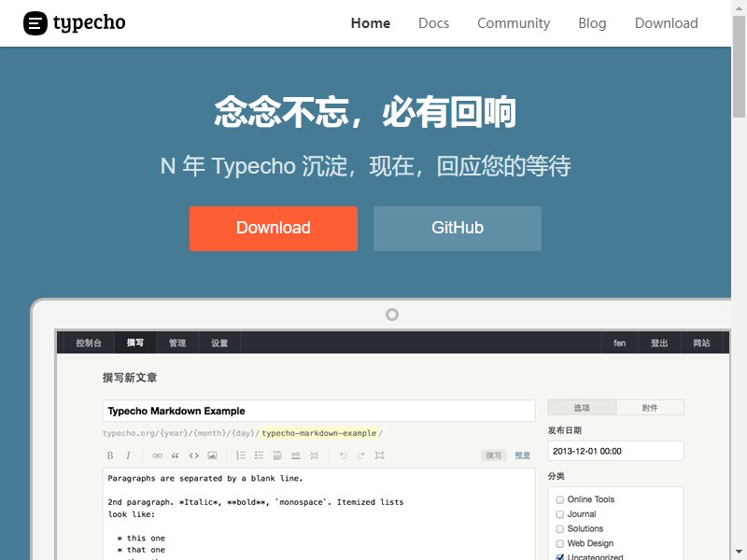The image size is (747, 560).
Task: Switch to the 附件 tab
Action: [x=650, y=408]
